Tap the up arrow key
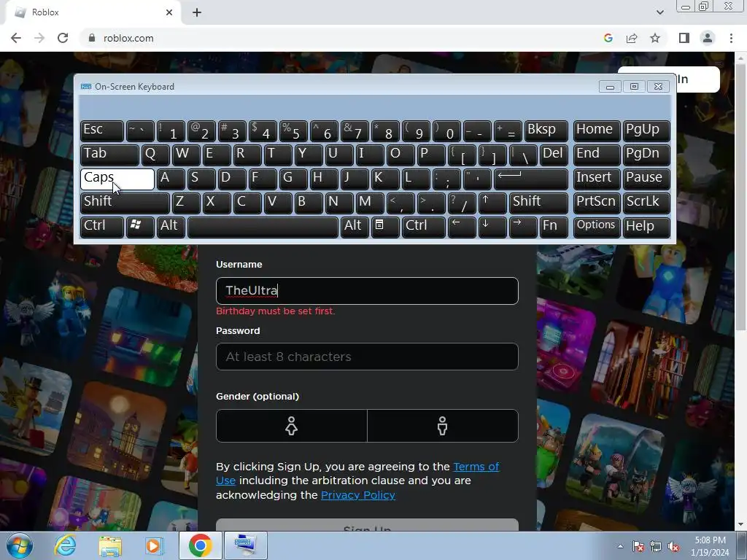The width and height of the screenshot is (747, 560). coord(492,203)
